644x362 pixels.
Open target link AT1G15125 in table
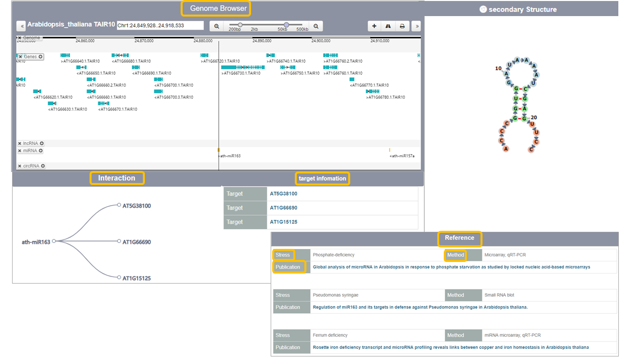point(283,222)
